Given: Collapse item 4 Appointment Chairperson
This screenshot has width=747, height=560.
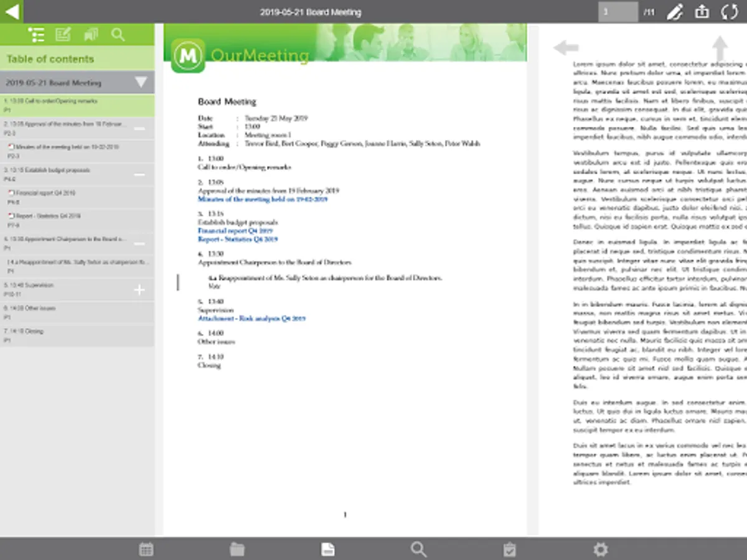Looking at the screenshot, I should click(x=139, y=244).
